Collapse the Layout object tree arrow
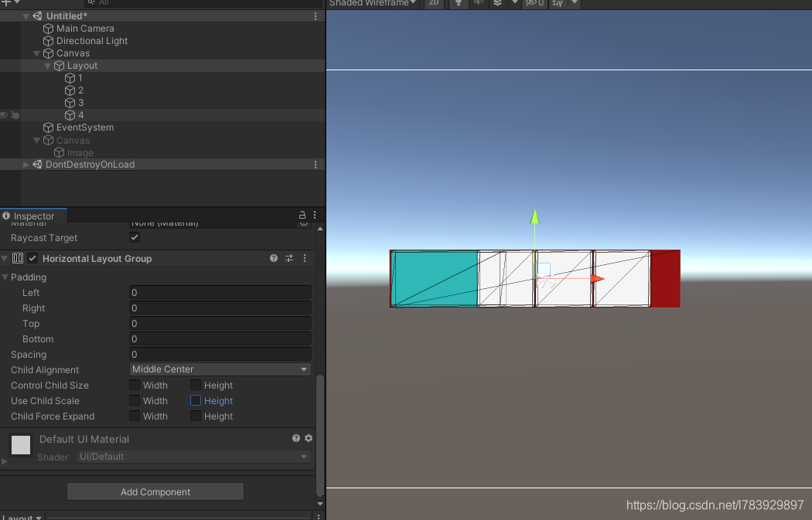The image size is (812, 520). point(48,66)
